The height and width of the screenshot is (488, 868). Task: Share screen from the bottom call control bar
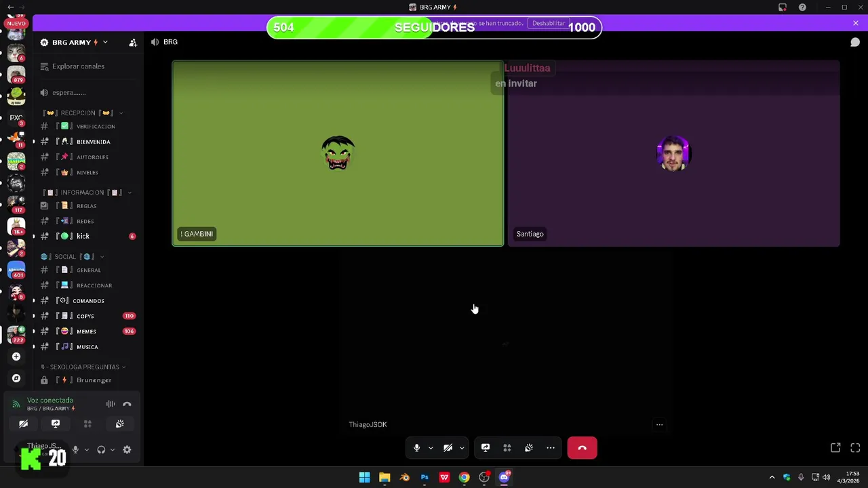[x=486, y=448]
